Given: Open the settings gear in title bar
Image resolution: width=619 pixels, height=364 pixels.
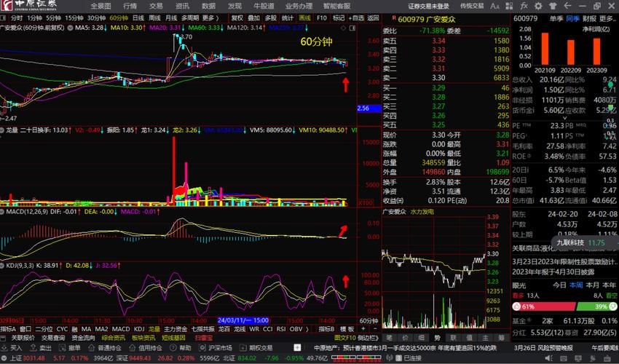Looking at the screenshot, I should point(538,6).
